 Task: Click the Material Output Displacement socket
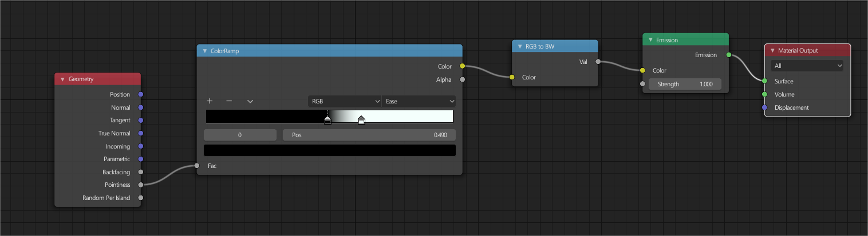[x=764, y=107]
